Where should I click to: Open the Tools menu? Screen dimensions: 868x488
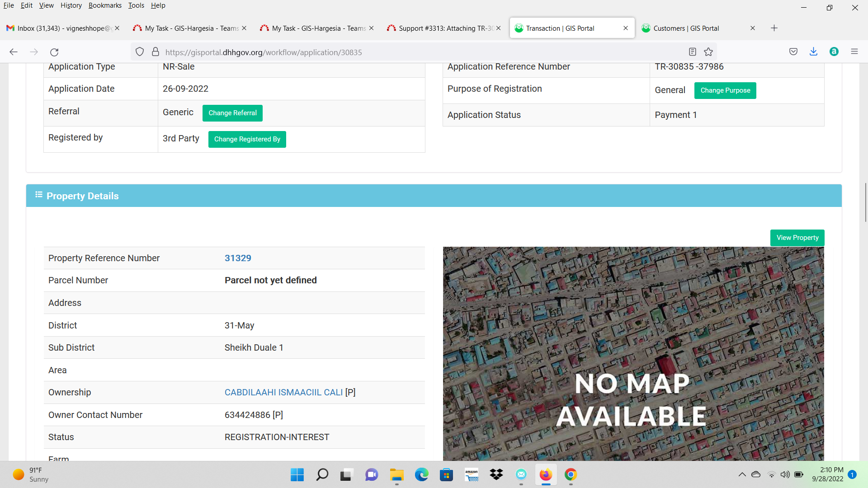(136, 5)
